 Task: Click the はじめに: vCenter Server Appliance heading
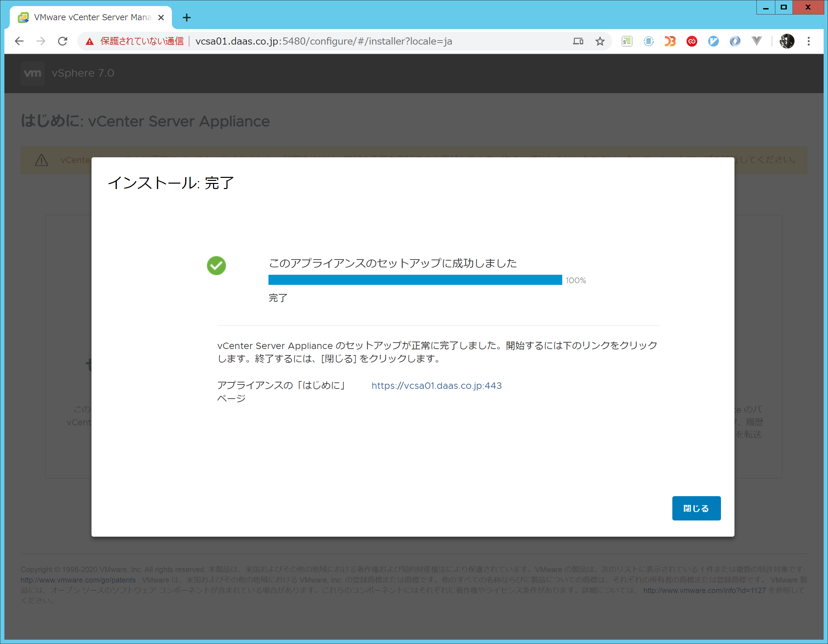tap(145, 121)
